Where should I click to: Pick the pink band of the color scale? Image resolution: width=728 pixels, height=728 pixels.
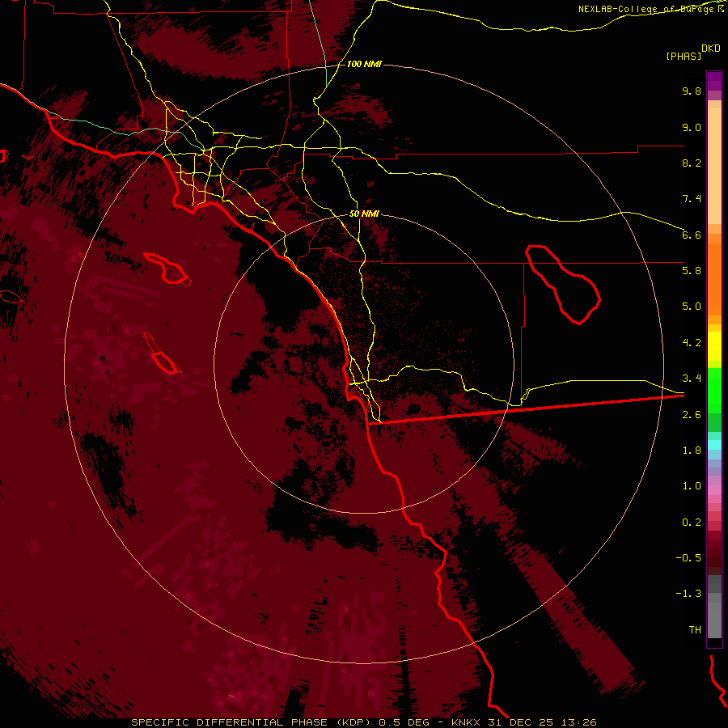click(714, 490)
